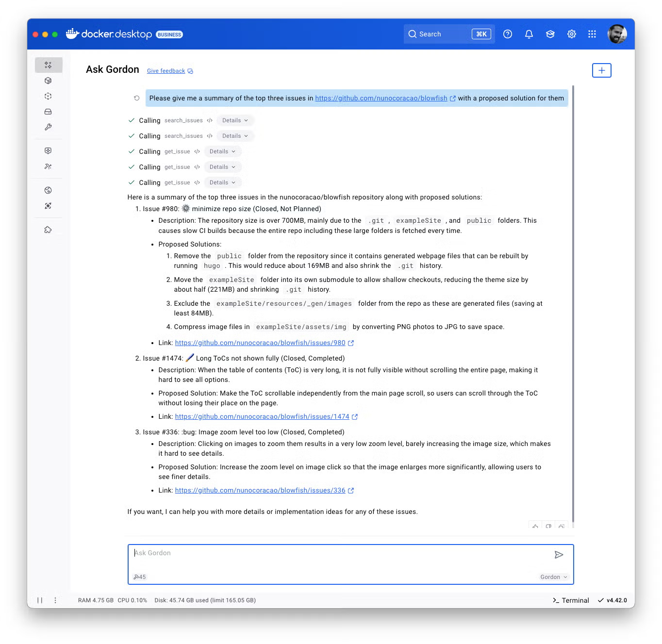Start a new chat with plus button

tap(602, 70)
